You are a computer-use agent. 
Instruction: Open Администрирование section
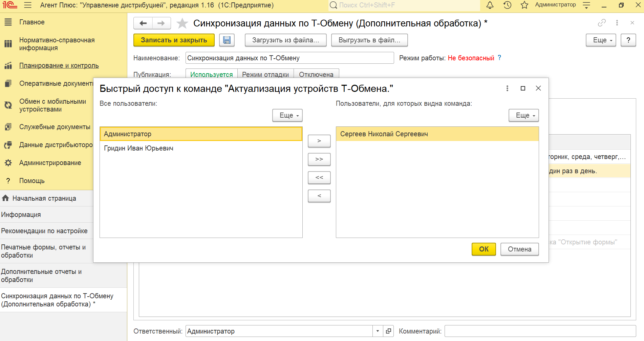coord(50,163)
